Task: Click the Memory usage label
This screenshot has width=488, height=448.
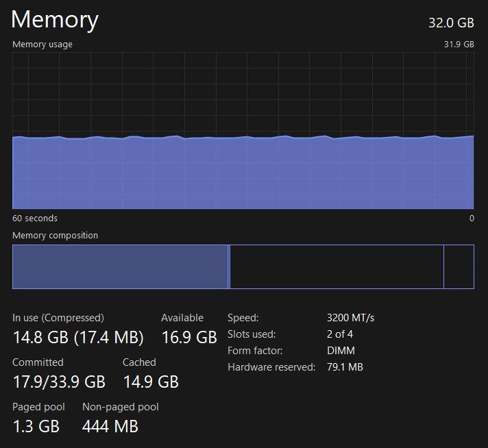Action: point(42,45)
